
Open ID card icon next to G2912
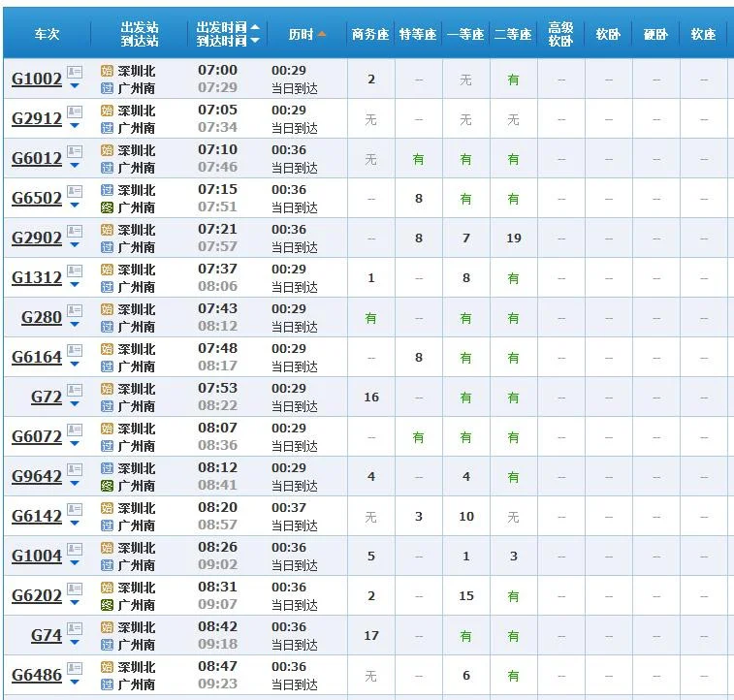75,111
